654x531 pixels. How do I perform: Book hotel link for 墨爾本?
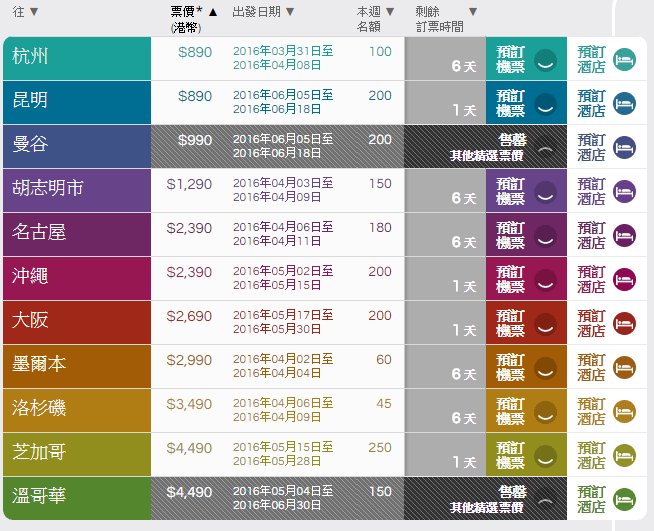[591, 367]
